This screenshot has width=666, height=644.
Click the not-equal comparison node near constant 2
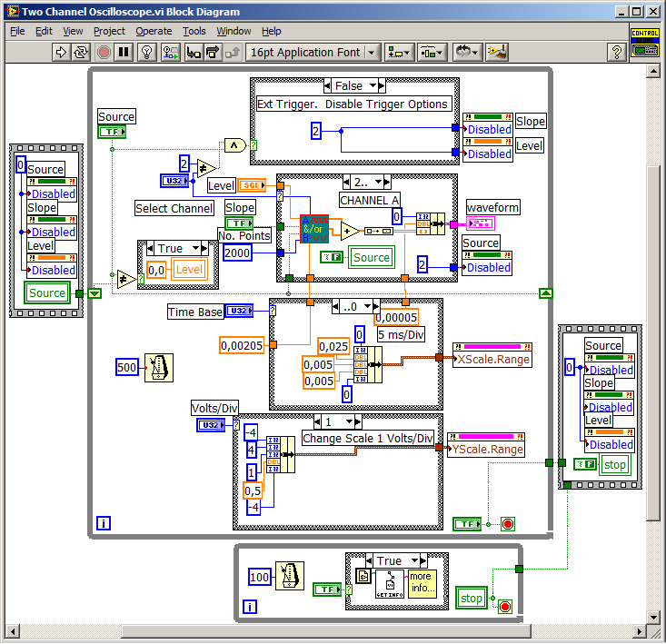[207, 169]
